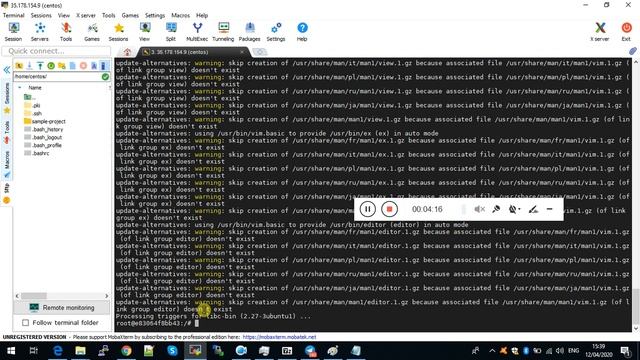The width and height of the screenshot is (640, 360).
Task: Click the green path confirm checkmark
Action: (105, 76)
